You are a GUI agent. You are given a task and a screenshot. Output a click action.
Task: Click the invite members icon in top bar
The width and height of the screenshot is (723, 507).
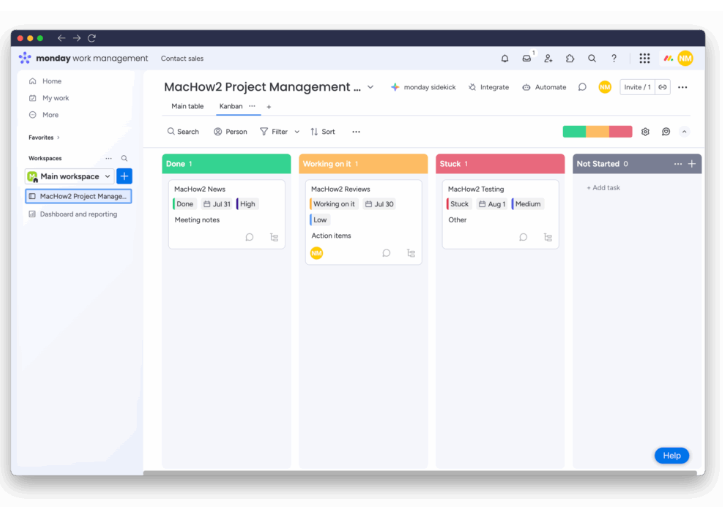click(548, 59)
